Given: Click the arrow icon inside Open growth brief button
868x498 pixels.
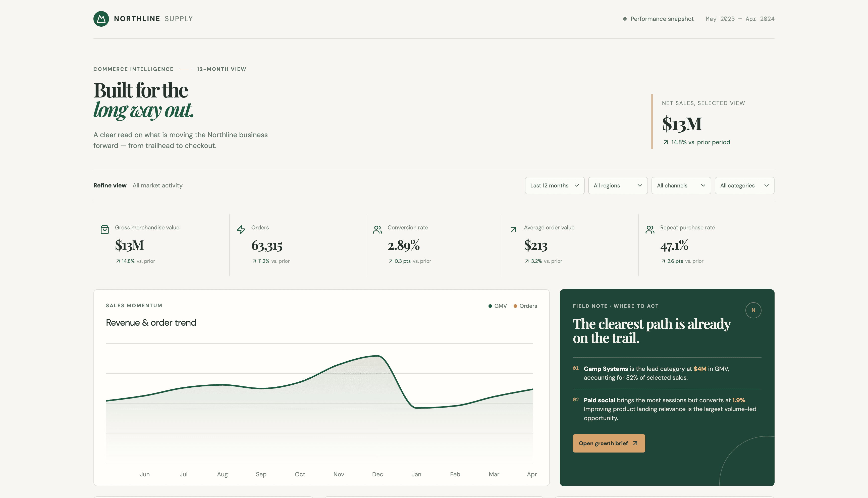Looking at the screenshot, I should (x=635, y=443).
